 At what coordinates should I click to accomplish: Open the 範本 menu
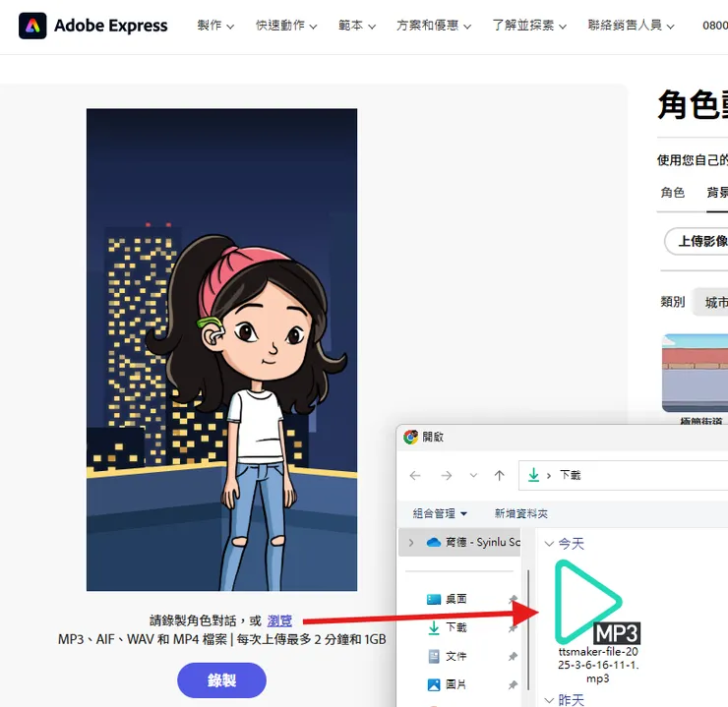click(x=356, y=26)
